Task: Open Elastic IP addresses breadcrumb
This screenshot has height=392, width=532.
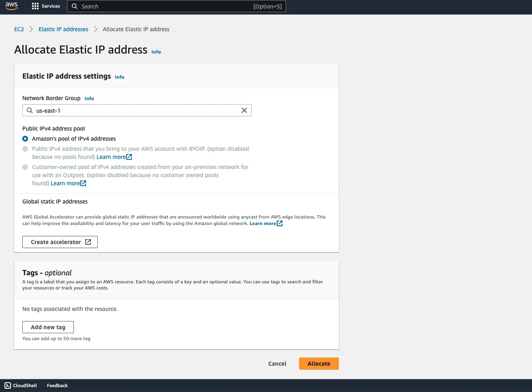Action: 63,29
